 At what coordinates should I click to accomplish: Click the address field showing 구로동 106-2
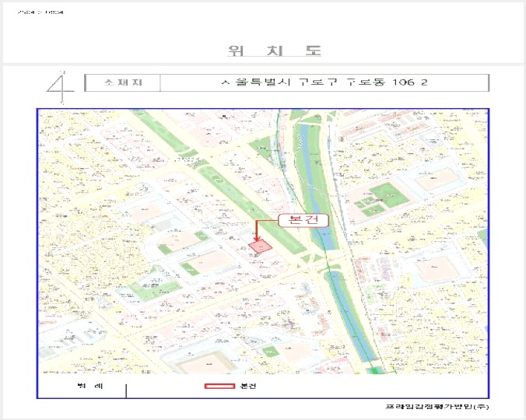click(x=324, y=82)
